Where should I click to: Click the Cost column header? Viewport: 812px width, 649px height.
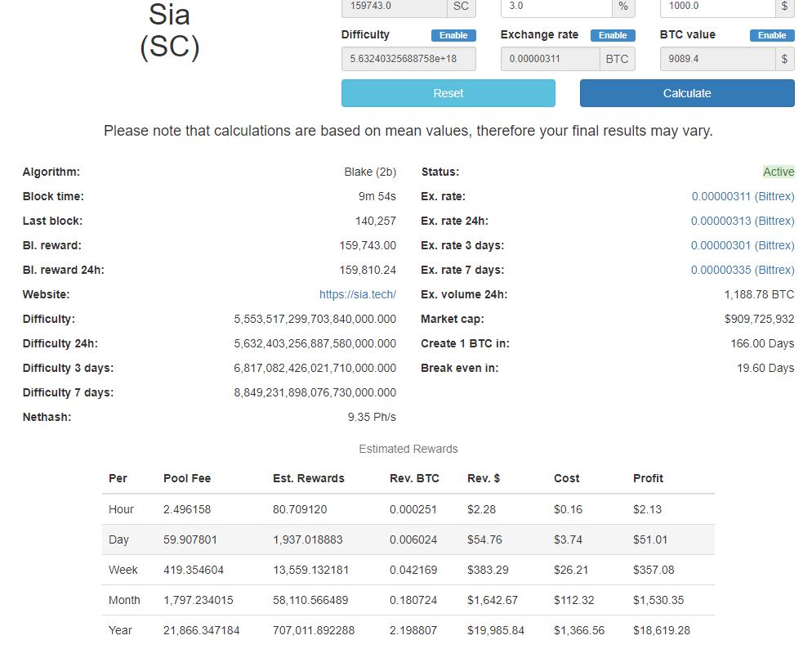(567, 479)
